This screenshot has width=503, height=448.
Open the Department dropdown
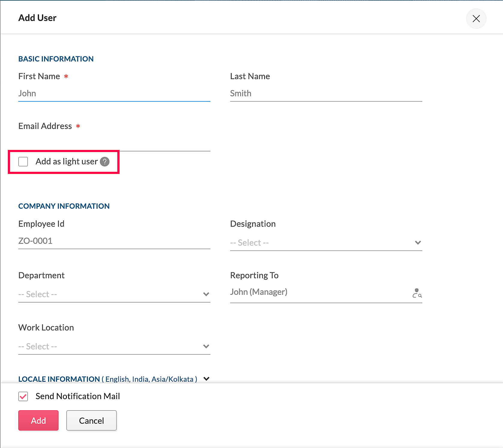click(114, 294)
